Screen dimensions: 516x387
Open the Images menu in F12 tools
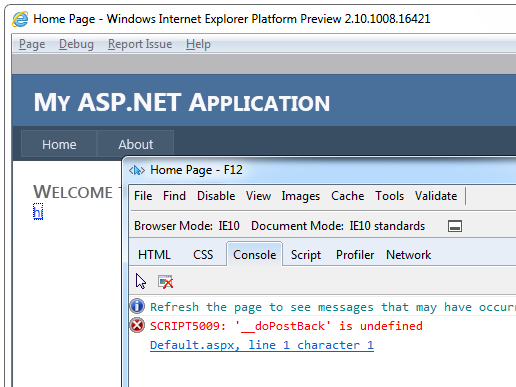pyautogui.click(x=301, y=196)
